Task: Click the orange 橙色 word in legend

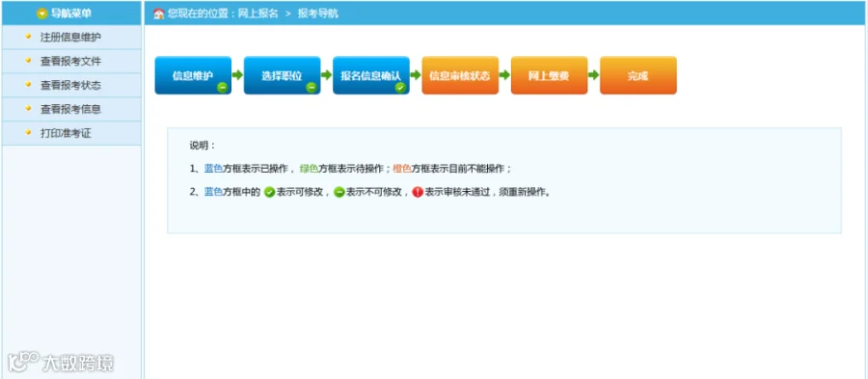Action: click(403, 169)
